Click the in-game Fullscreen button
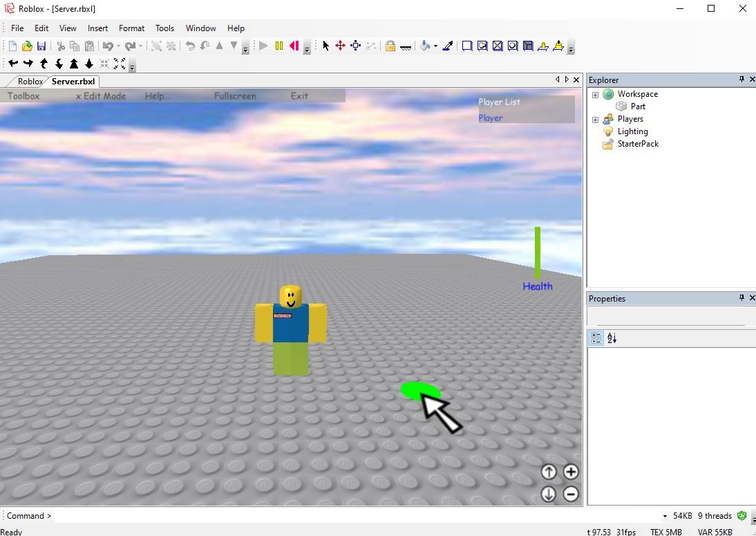This screenshot has width=756, height=536. click(x=235, y=96)
